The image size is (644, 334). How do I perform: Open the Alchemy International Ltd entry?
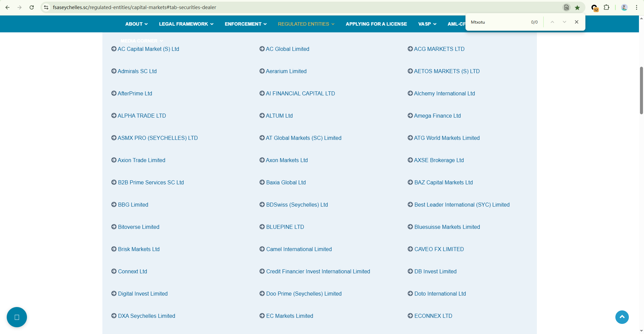444,93
